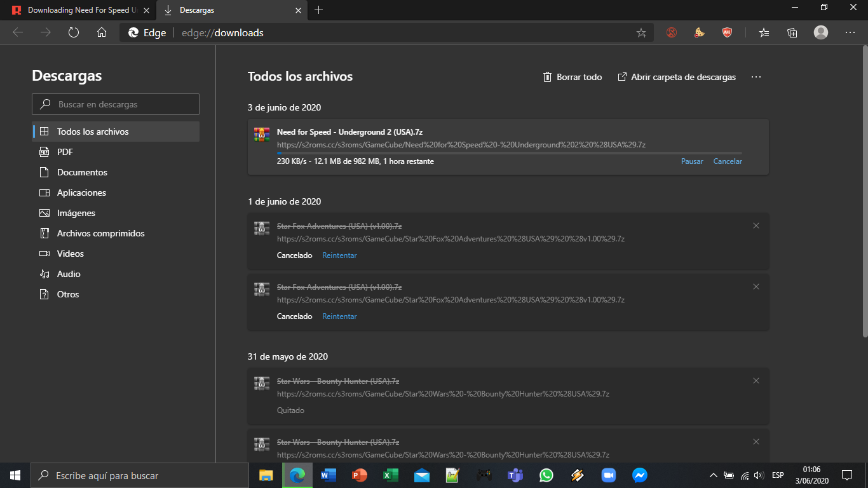Screen dimensions: 868x488
Task: Filter downloads by Audio
Action: [116, 274]
